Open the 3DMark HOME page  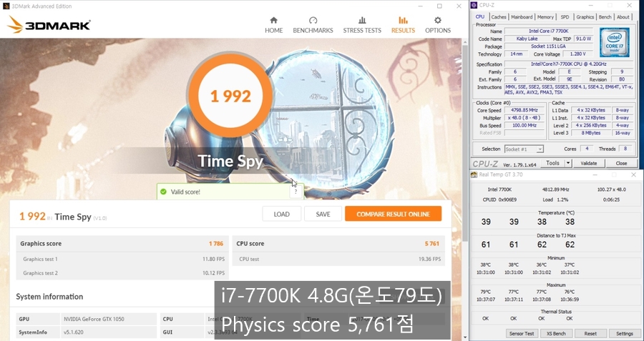point(273,25)
